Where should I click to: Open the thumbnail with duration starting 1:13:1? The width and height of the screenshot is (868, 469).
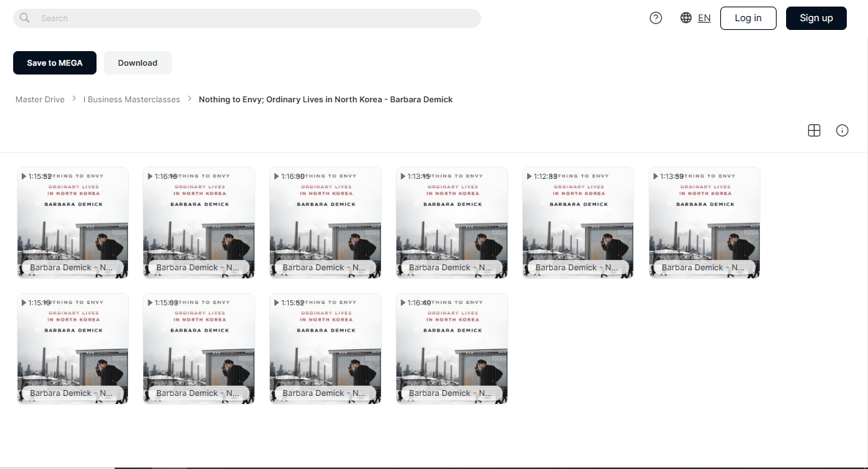pos(452,222)
